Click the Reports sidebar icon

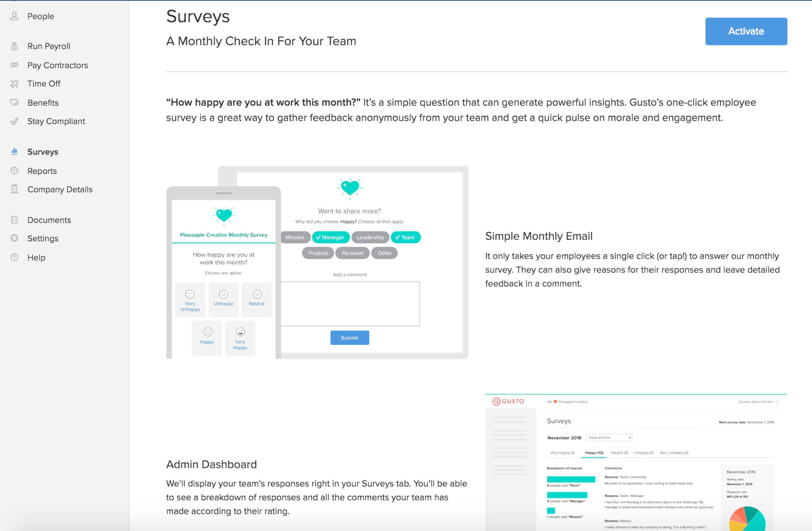14,170
